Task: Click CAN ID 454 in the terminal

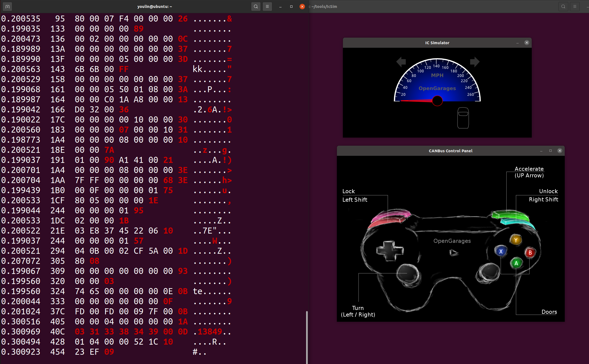Action: [x=58, y=352]
